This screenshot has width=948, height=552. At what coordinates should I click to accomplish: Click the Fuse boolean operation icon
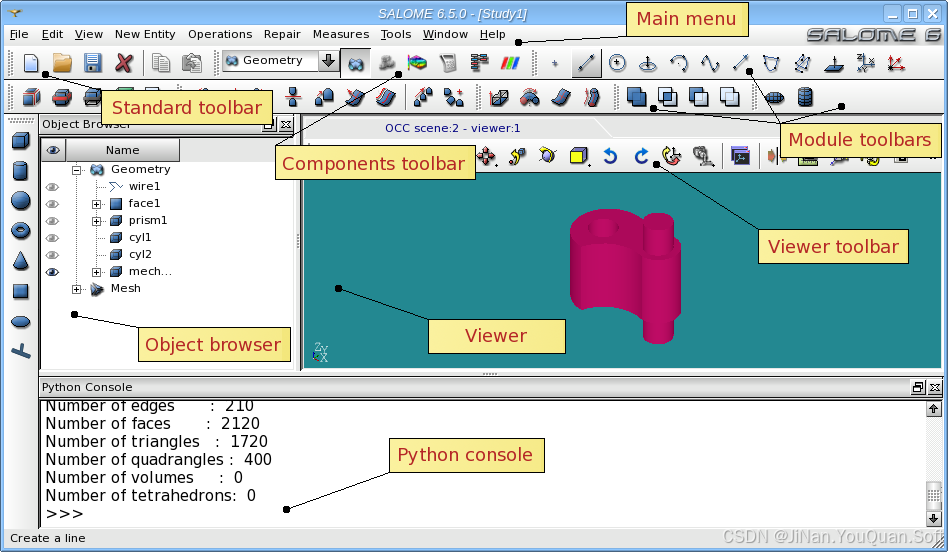637,97
